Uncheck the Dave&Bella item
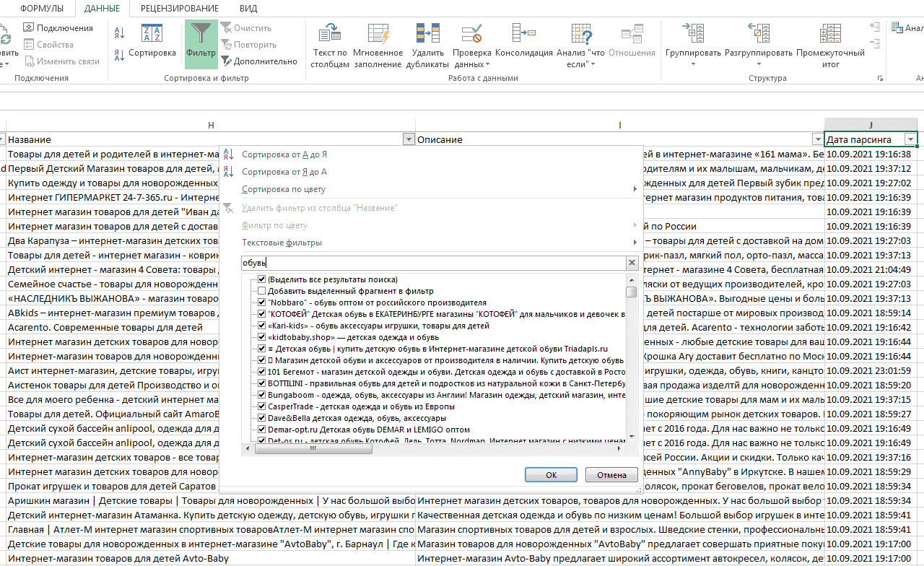 pos(262,418)
